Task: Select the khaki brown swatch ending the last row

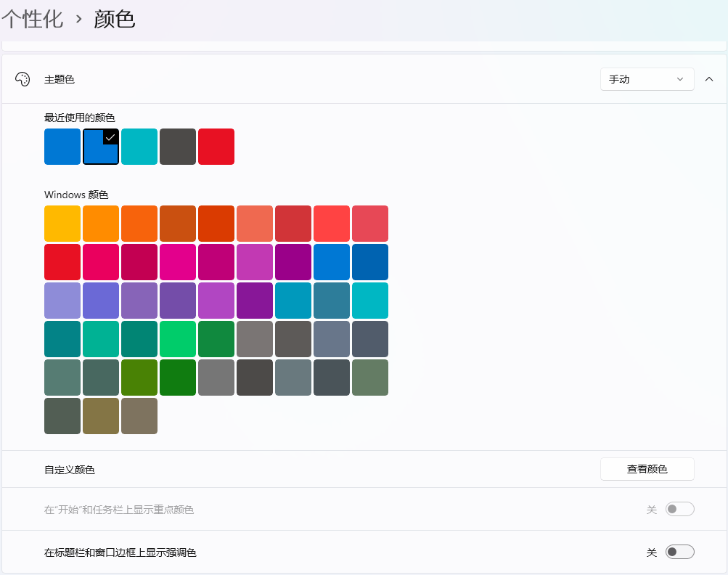Action: (139, 416)
